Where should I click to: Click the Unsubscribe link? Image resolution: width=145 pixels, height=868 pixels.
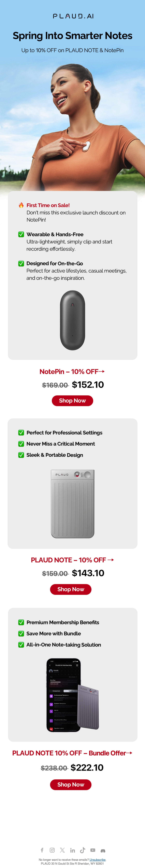98,860
